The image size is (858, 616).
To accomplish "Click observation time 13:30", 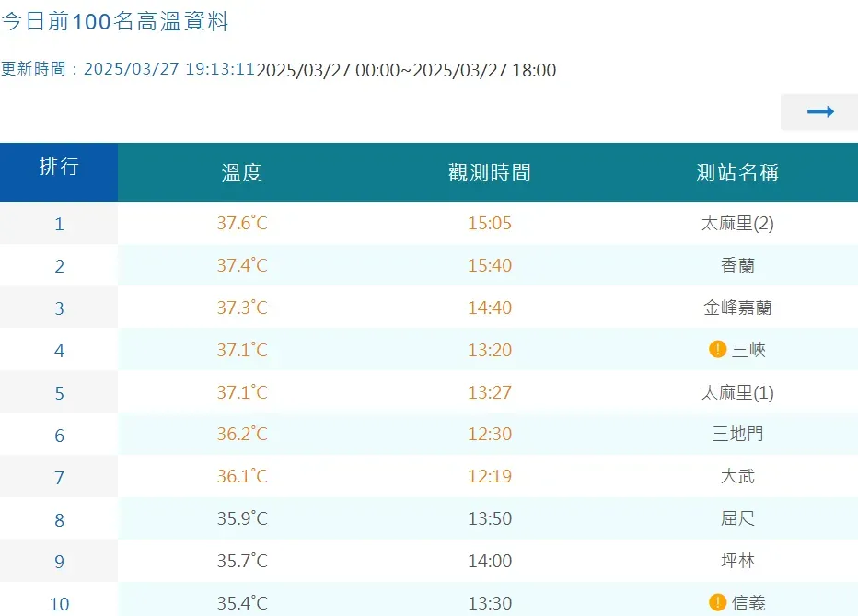I will (489, 603).
